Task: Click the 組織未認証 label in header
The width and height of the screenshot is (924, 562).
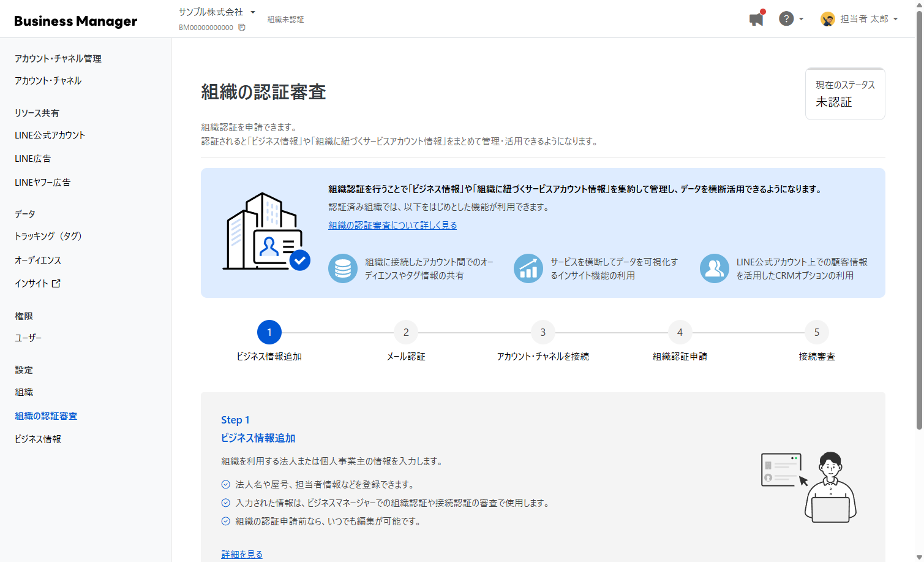Action: tap(286, 20)
